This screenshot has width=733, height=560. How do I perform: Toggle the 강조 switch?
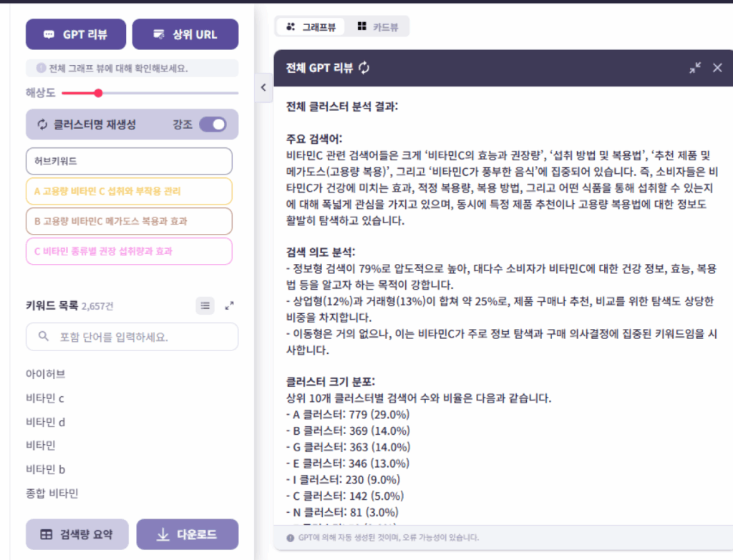(x=213, y=124)
